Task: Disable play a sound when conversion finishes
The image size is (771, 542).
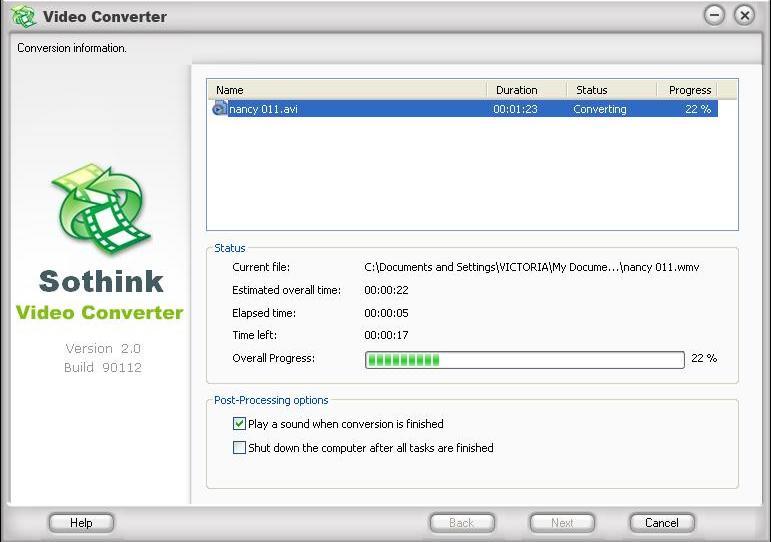Action: click(239, 423)
